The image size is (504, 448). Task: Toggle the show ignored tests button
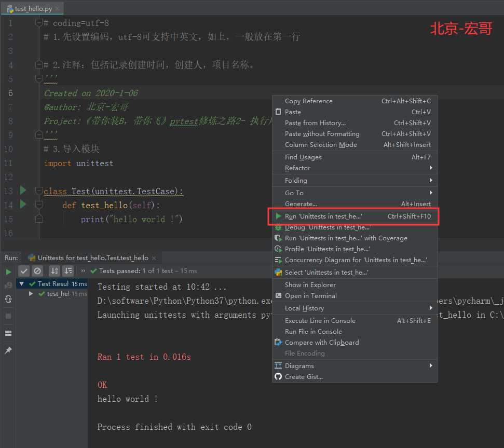(37, 271)
